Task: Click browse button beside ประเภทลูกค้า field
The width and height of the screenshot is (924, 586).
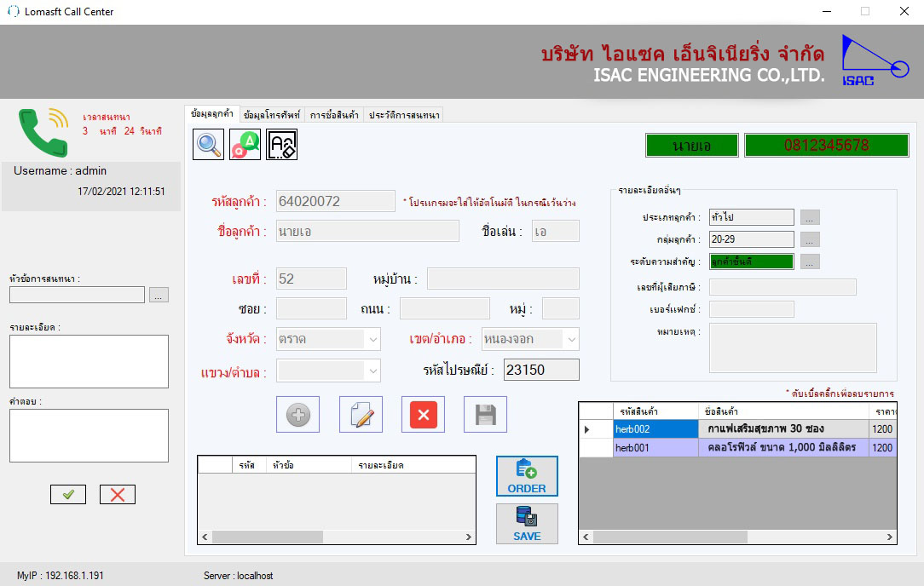Action: pyautogui.click(x=811, y=217)
